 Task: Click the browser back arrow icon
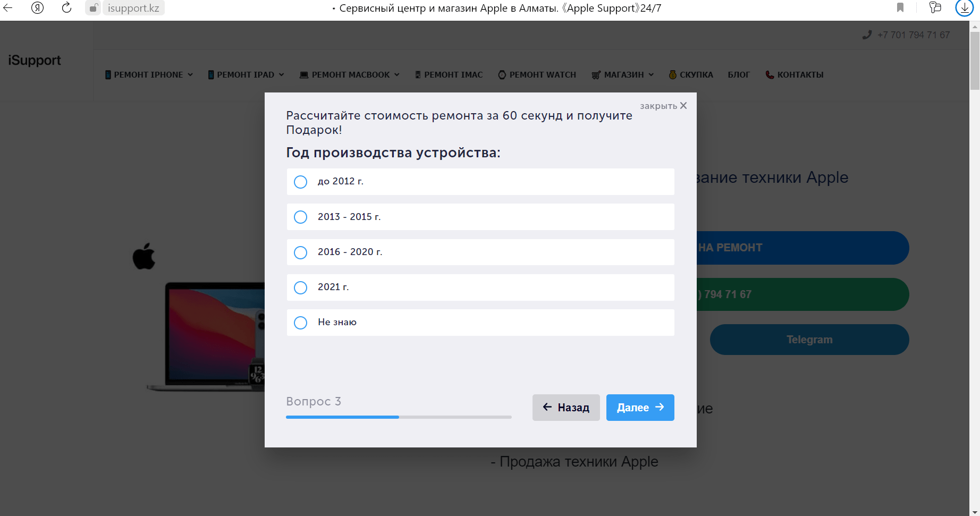tap(8, 8)
